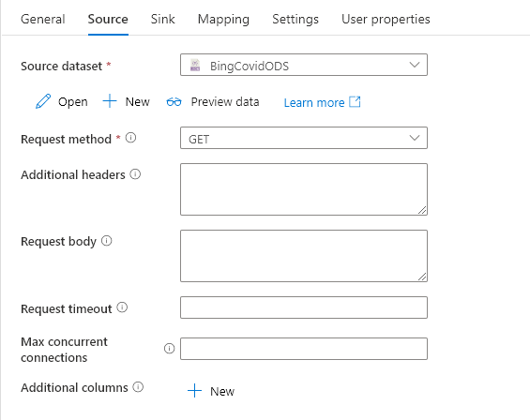
Task: Click the plus icon next to Preview data
Action: tap(110, 101)
